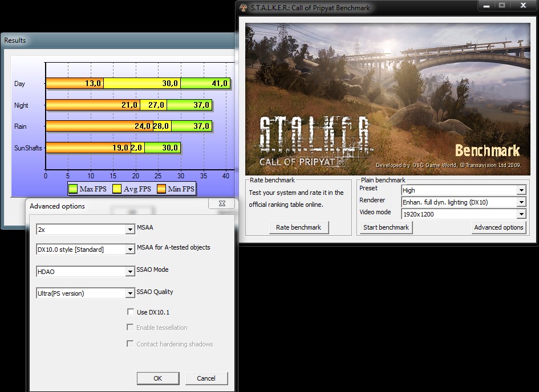Click Start benchmark button
Image resolution: width=539 pixels, height=392 pixels.
point(386,227)
